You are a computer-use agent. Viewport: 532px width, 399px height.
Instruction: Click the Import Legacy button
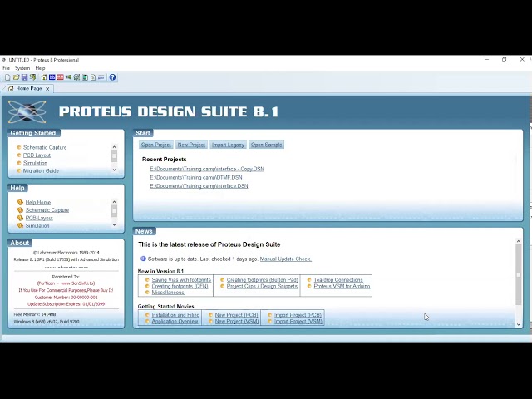coord(228,145)
